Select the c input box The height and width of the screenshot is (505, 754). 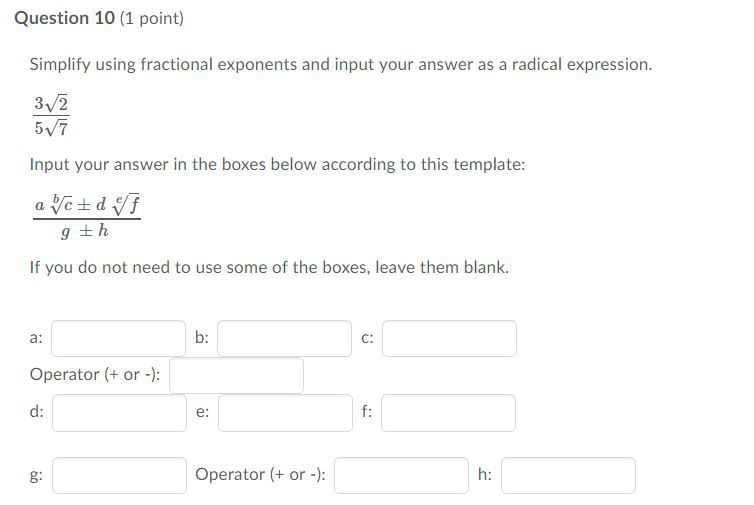pos(449,338)
